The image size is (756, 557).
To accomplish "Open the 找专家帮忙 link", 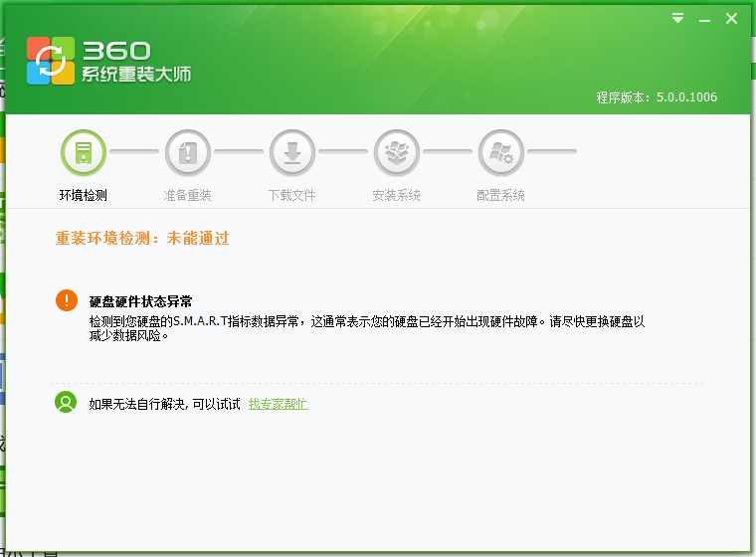I will point(278,404).
